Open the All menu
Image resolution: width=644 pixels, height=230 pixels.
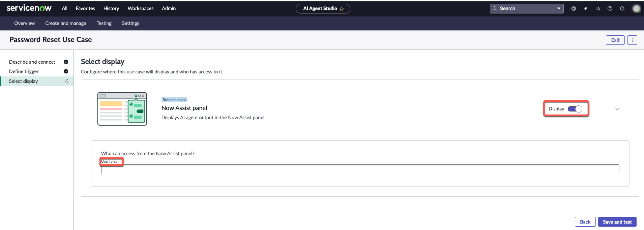click(x=64, y=8)
